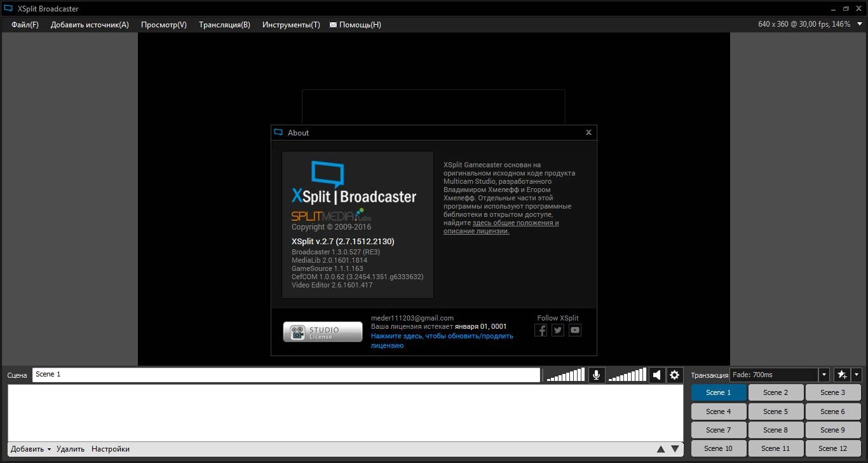Screen dimensions: 868x463
Task: Open the Добавить источник(A) menu
Action: [x=90, y=25]
